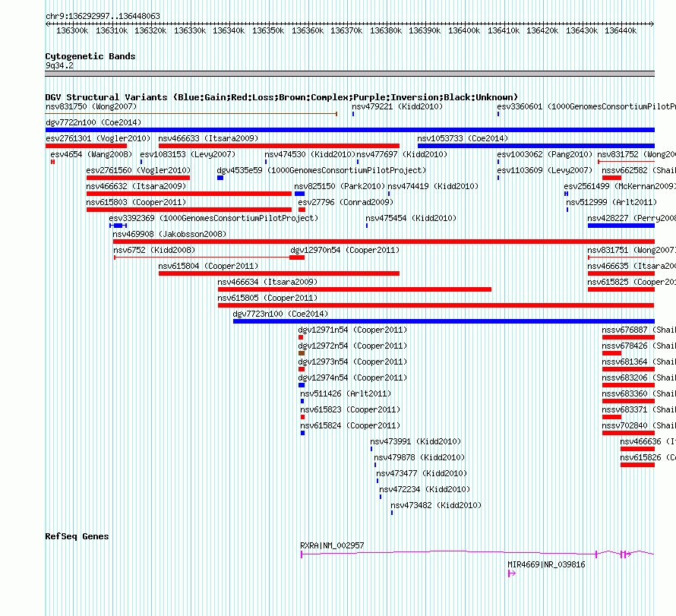Open dgv7723n100 (Coe2014) variant

point(280,314)
